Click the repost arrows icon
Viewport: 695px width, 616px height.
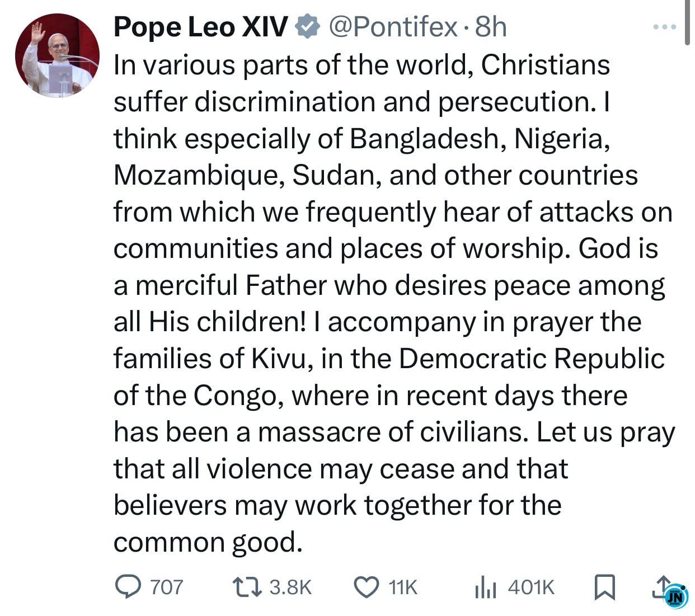point(247,587)
